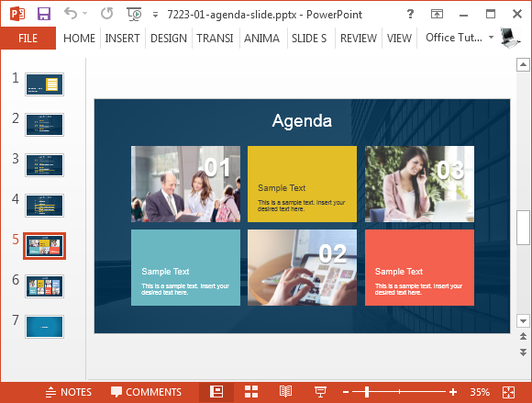Screen dimensions: 532x403
Task: Click the Save icon in quick access toolbar
Action: 44,14
